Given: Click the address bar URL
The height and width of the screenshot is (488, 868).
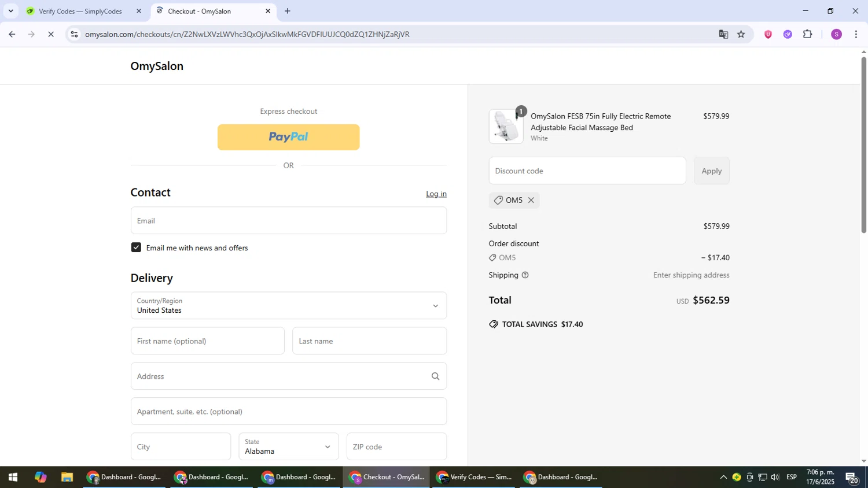Looking at the screenshot, I should pyautogui.click(x=248, y=35).
